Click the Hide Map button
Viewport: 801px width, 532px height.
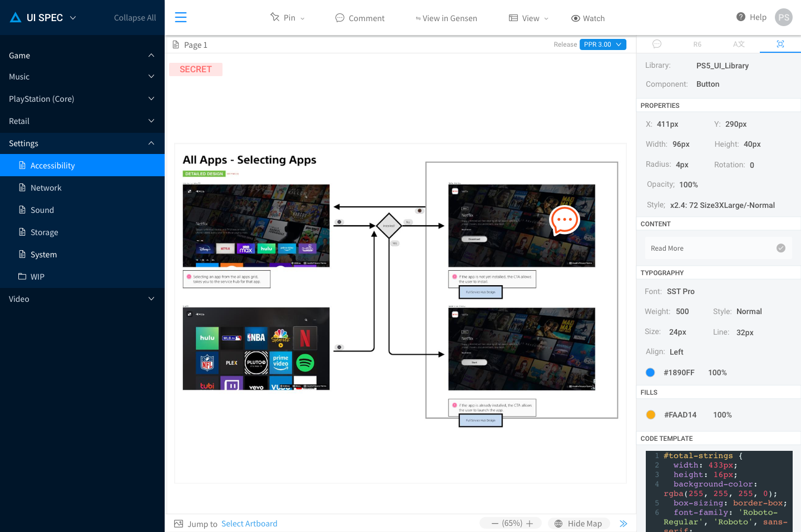pos(579,524)
